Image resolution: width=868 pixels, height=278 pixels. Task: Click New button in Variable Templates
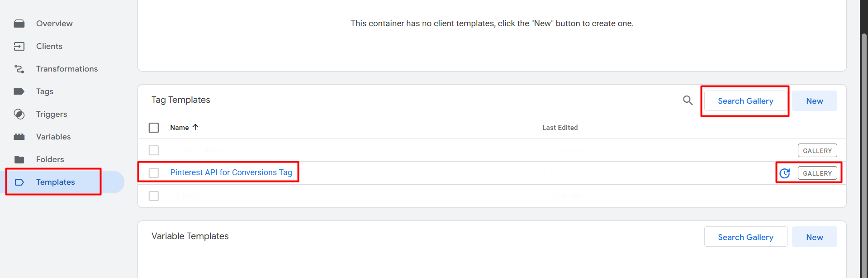[x=814, y=237]
